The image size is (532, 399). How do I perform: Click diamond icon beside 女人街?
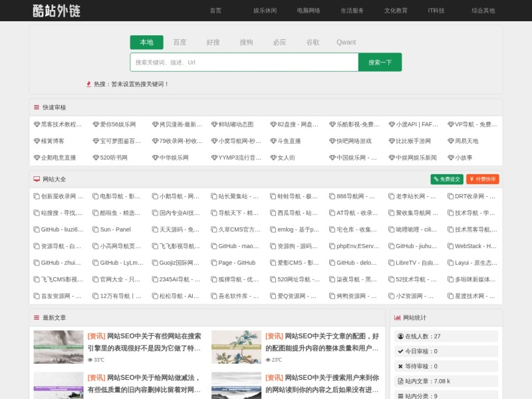point(273,158)
